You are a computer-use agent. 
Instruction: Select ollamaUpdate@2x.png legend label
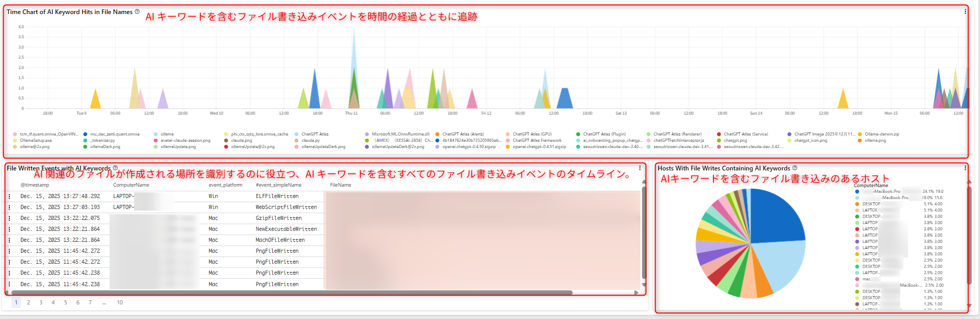[253, 146]
